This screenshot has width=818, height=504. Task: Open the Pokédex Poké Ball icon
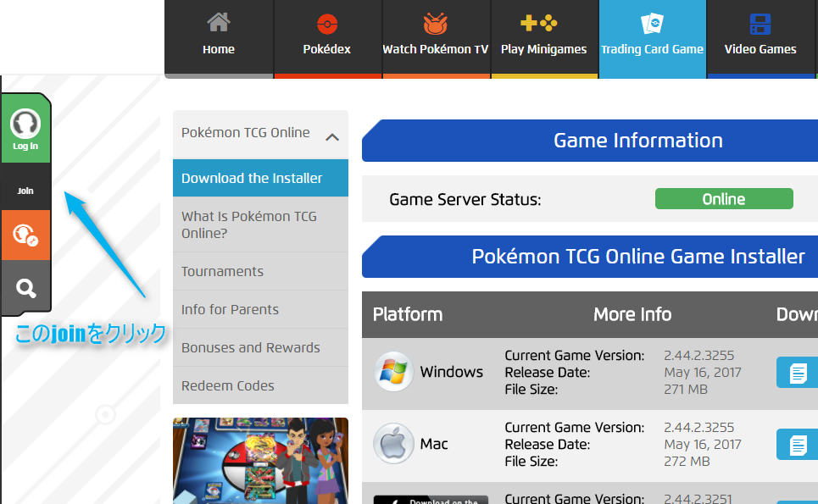327,24
